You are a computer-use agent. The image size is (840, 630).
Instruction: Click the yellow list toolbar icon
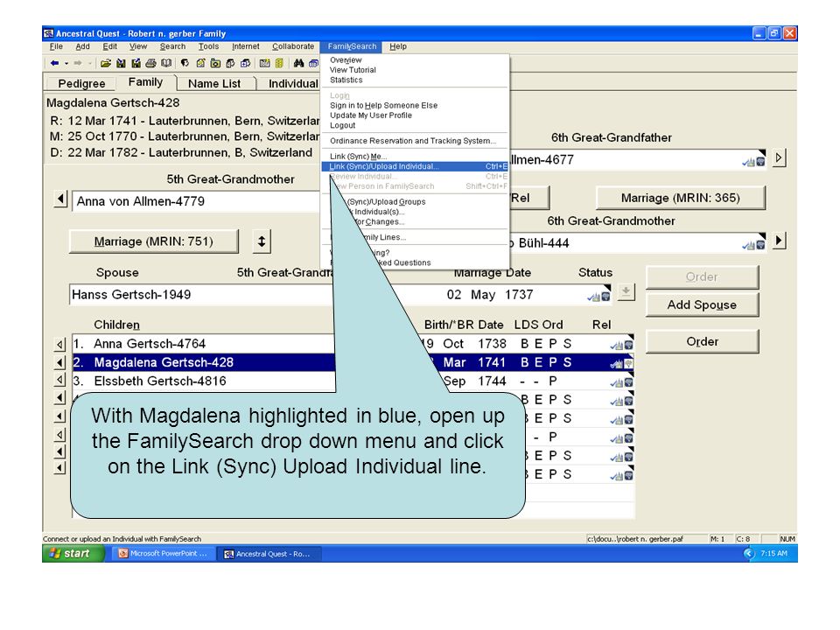point(279,63)
